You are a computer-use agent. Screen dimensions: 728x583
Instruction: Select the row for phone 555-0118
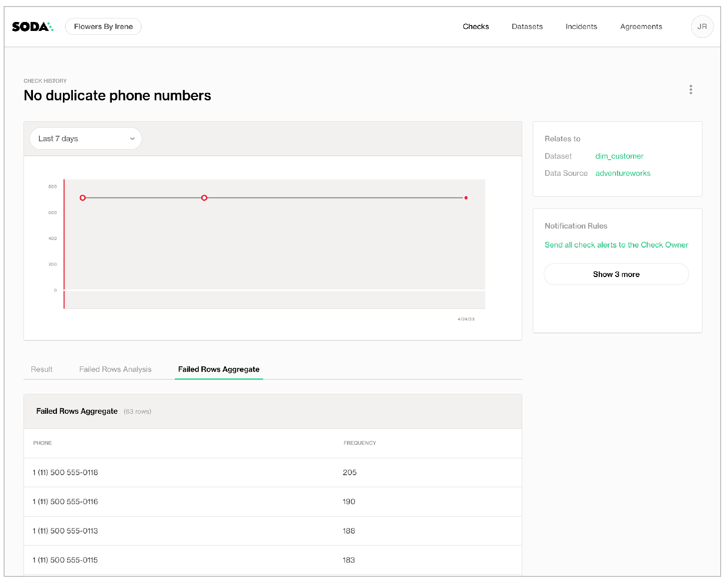[x=272, y=473]
